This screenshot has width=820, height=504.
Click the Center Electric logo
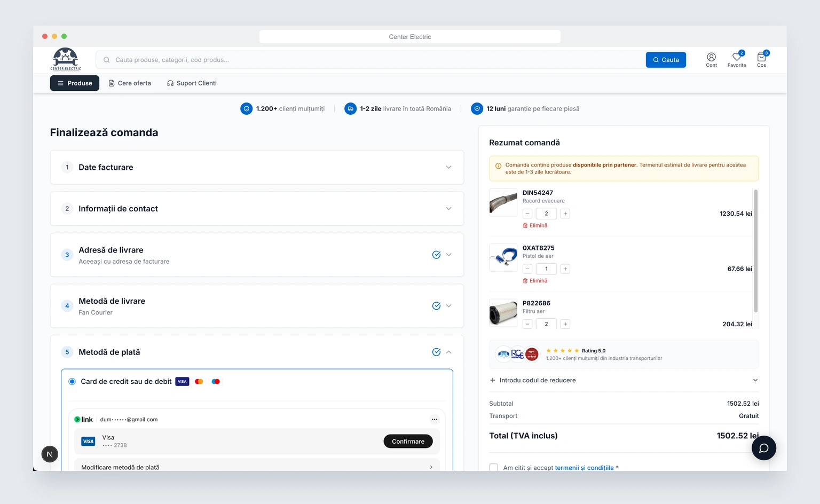pos(66,59)
